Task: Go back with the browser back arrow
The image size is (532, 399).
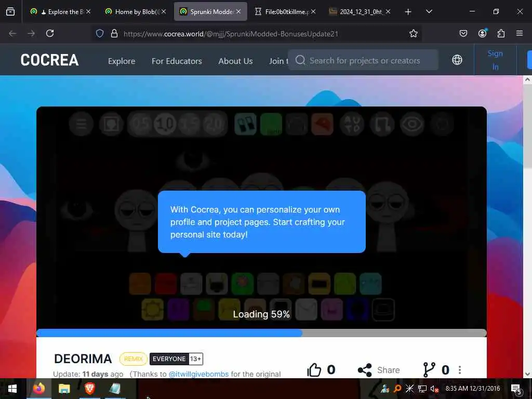Action: 12,33
